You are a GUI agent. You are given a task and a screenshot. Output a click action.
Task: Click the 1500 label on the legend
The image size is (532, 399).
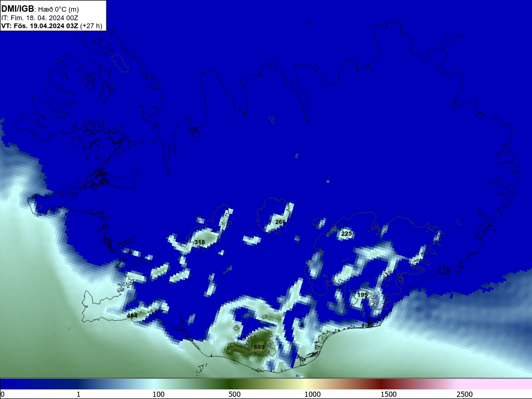(388, 394)
